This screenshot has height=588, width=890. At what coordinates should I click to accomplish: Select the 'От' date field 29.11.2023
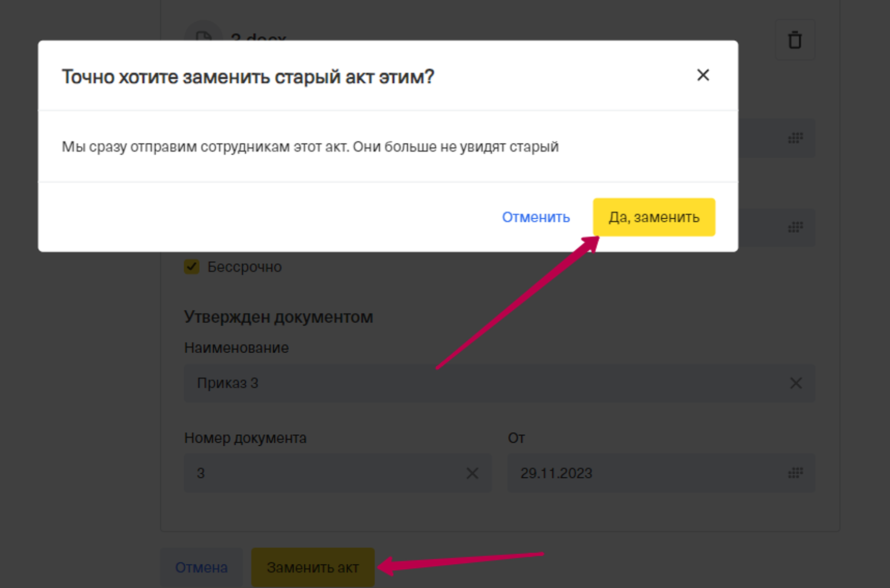pos(642,473)
